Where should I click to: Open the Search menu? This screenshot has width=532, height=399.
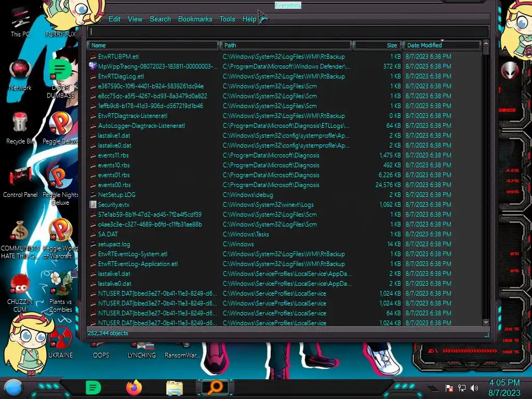pyautogui.click(x=160, y=19)
